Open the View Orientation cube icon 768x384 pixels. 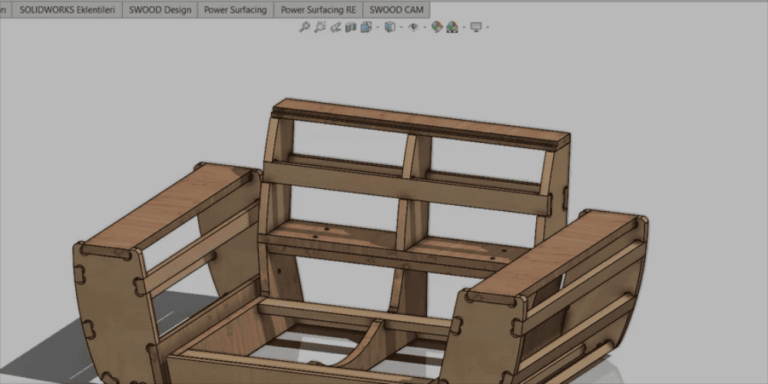click(x=366, y=27)
